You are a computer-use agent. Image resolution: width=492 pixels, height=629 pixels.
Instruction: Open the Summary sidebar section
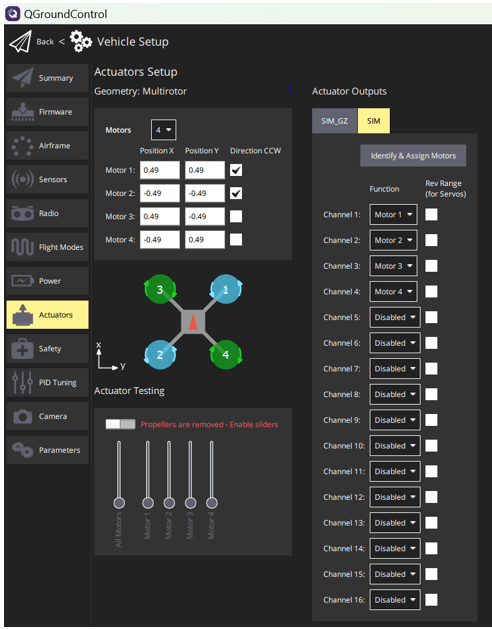click(47, 78)
